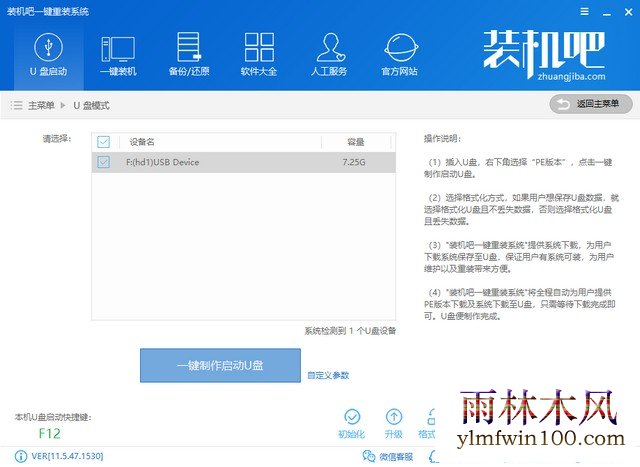The image size is (640, 467).
Task: Toggle the select-all checkbox in the header
Action: click(104, 142)
